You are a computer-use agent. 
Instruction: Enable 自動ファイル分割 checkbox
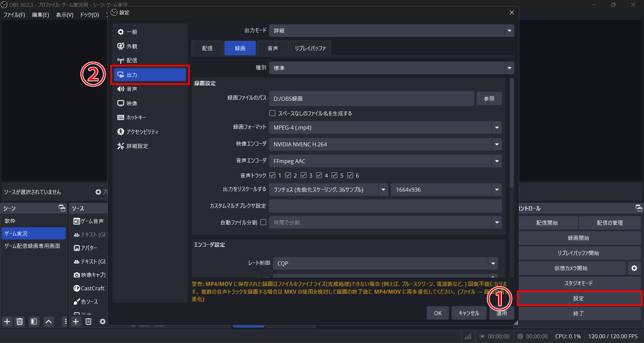click(263, 222)
